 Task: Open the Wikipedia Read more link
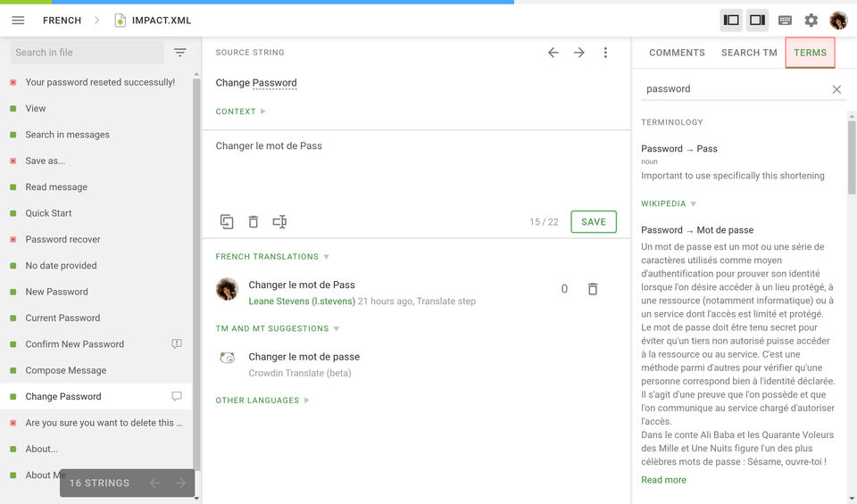(x=663, y=480)
